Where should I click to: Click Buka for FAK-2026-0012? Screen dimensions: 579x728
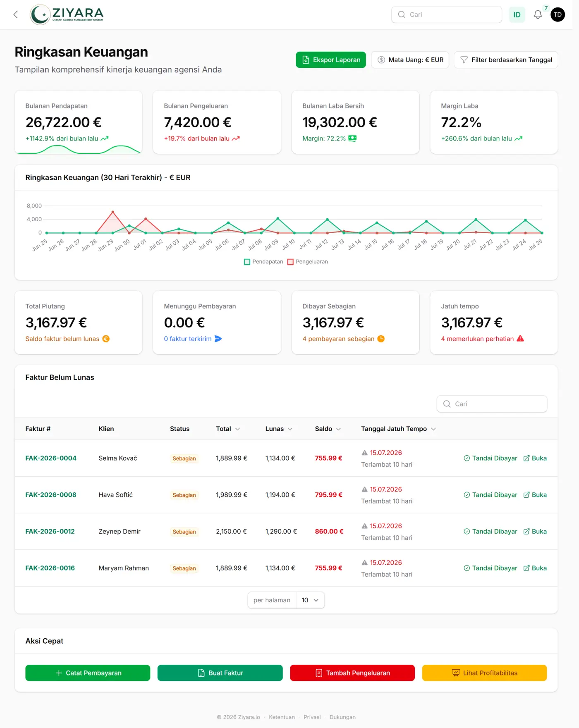tap(535, 532)
